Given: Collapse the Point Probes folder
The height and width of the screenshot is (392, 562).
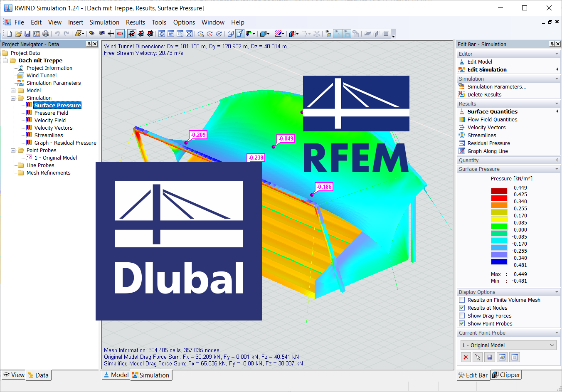Looking at the screenshot, I should (13, 150).
